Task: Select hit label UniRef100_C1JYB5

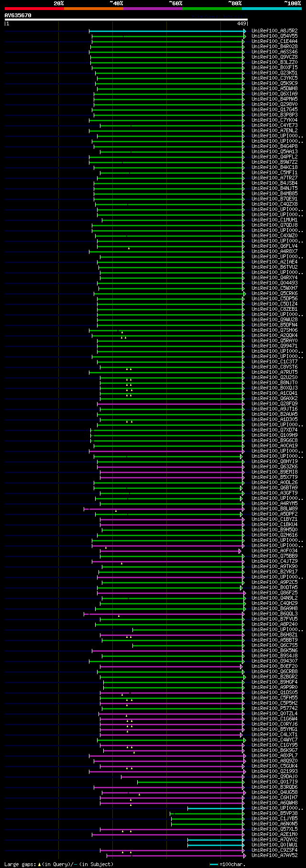Action: [274, 818]
